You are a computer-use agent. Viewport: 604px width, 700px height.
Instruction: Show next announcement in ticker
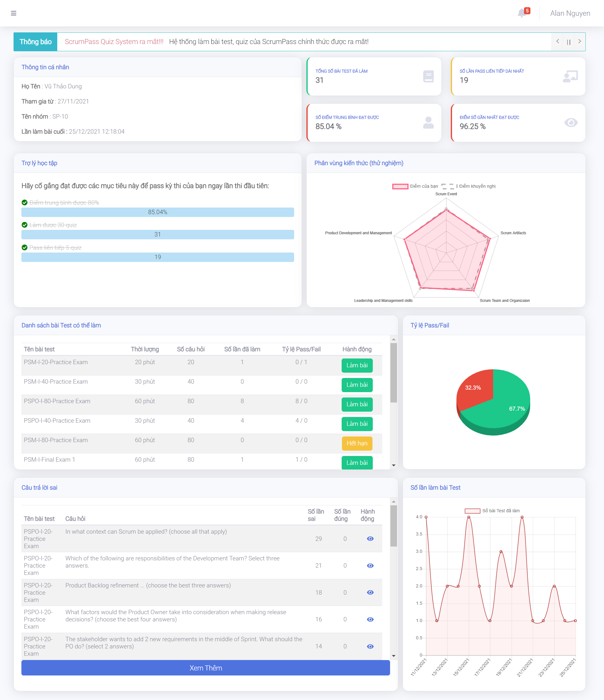(x=579, y=42)
